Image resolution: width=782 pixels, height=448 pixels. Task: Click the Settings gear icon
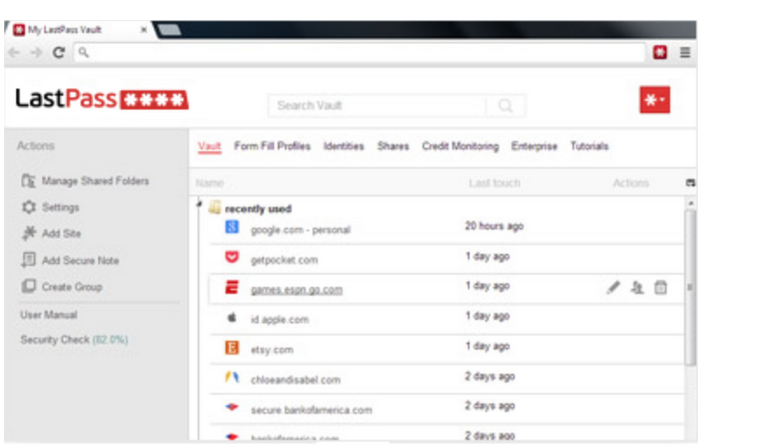point(29,207)
